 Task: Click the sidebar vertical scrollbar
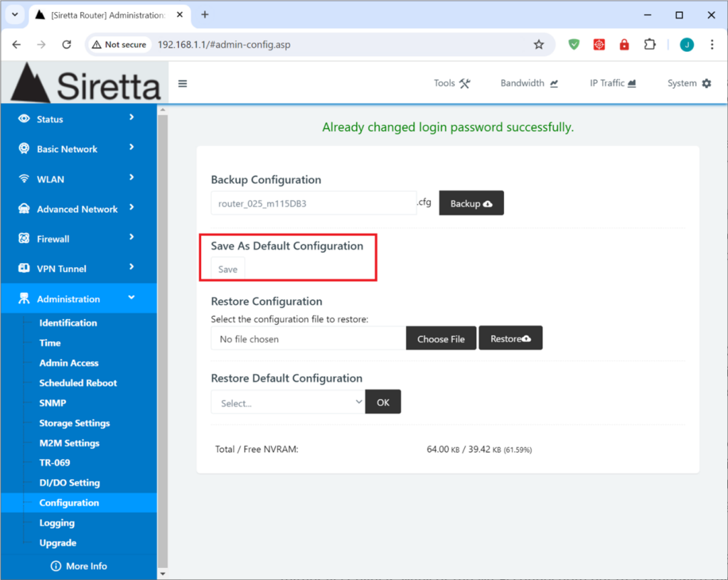[x=163, y=341]
